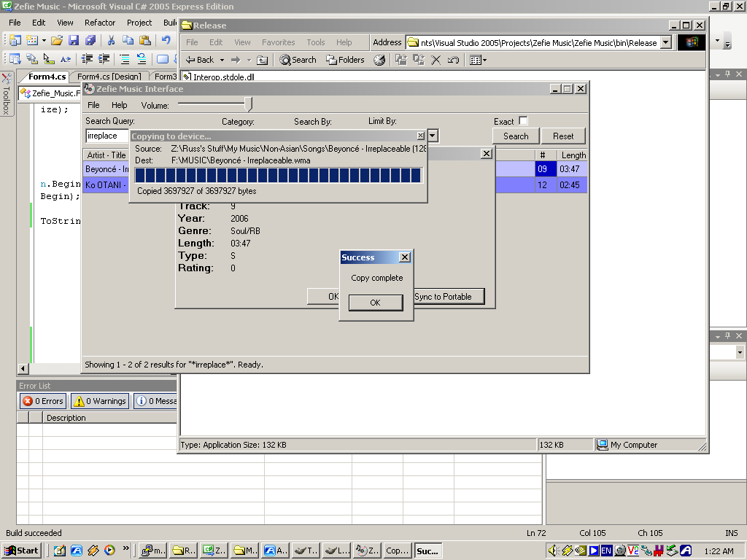747x560 pixels.
Task: Click the Open File folder icon
Action: coord(56,41)
